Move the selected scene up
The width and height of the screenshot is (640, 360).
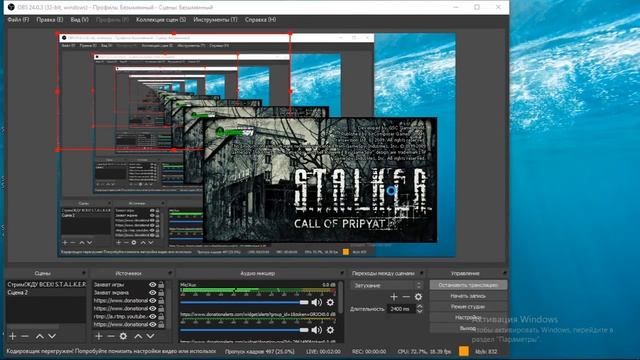point(40,336)
